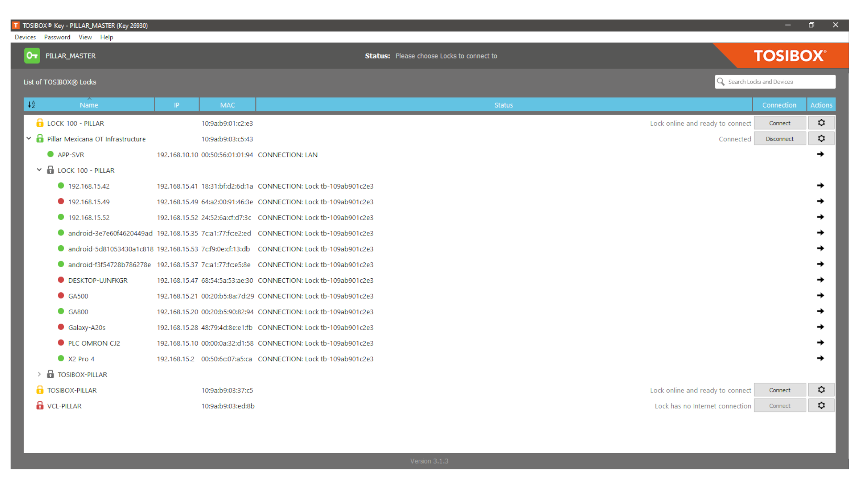Click the Version 3.1.3 footer text
868x487 pixels.
coord(429,461)
